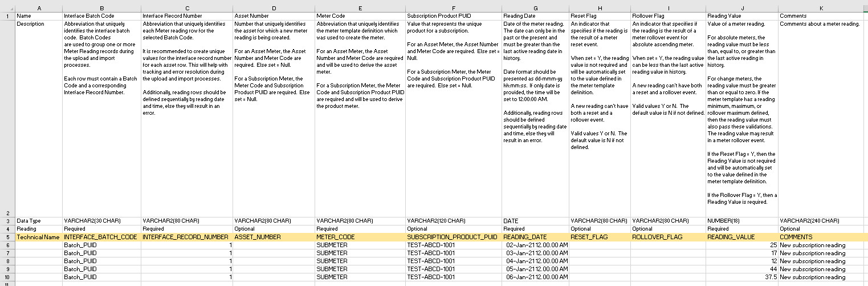The height and width of the screenshot is (286, 868).
Task: Select row 4 header number
Action: click(x=7, y=228)
